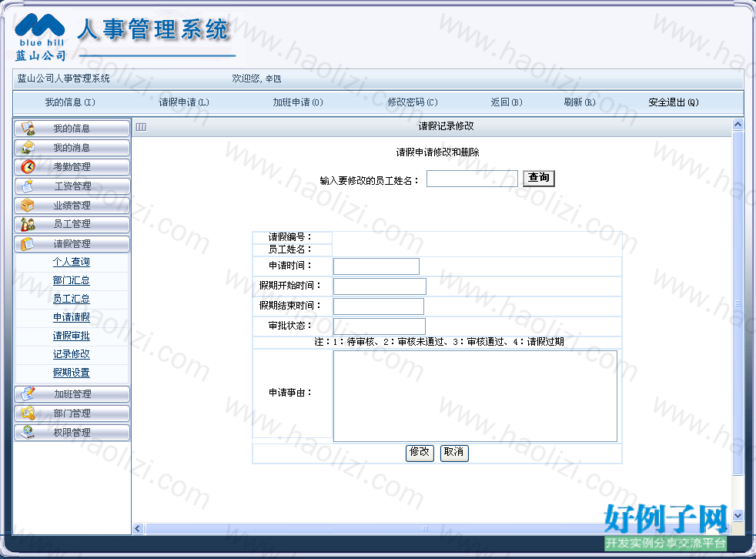
Task: Open the 申请请假 link
Action: [x=72, y=317]
